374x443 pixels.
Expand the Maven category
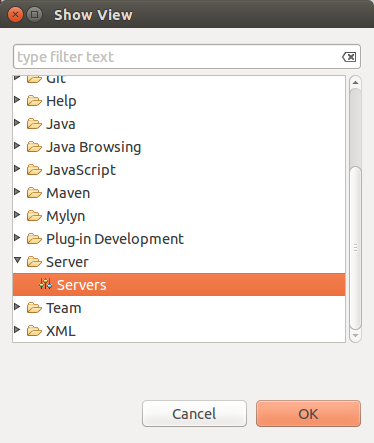tap(17, 191)
